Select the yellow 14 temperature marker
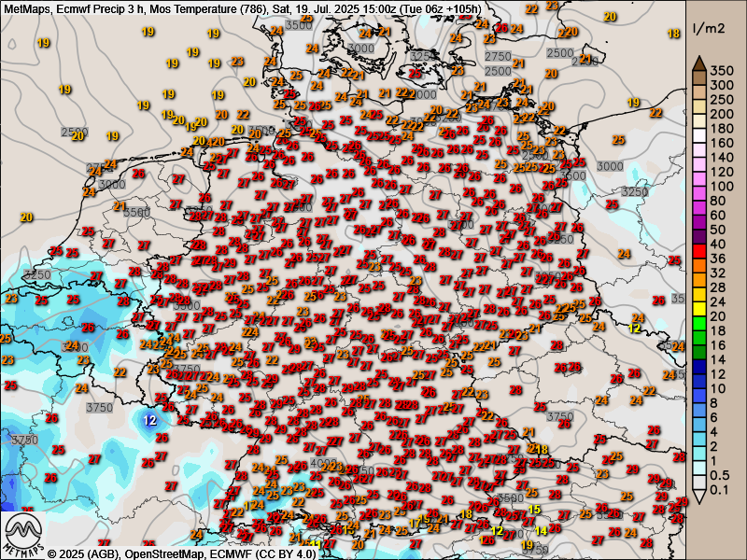 click(x=541, y=531)
